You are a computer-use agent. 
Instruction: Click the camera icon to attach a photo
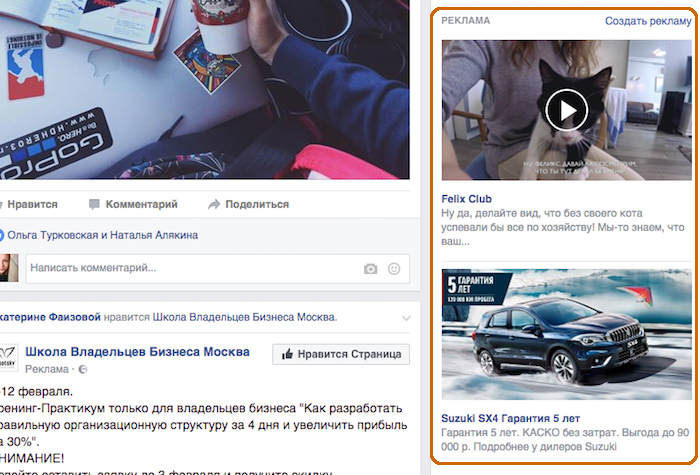(x=371, y=269)
